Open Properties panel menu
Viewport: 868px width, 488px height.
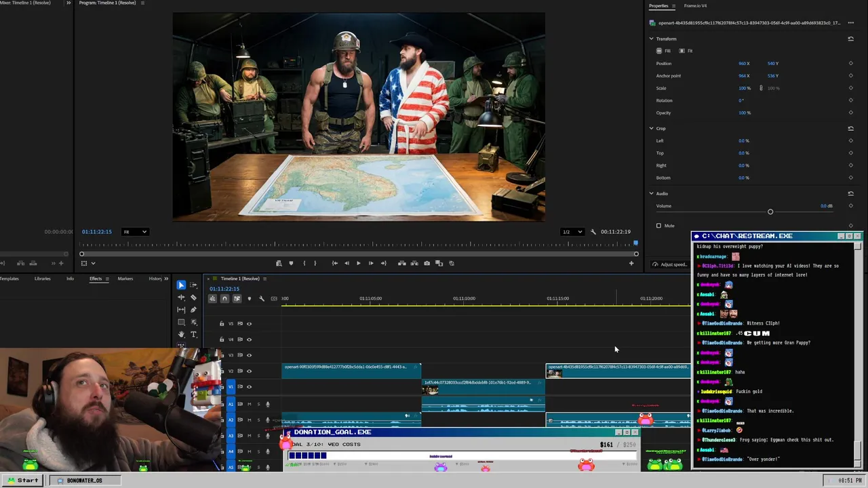point(673,6)
